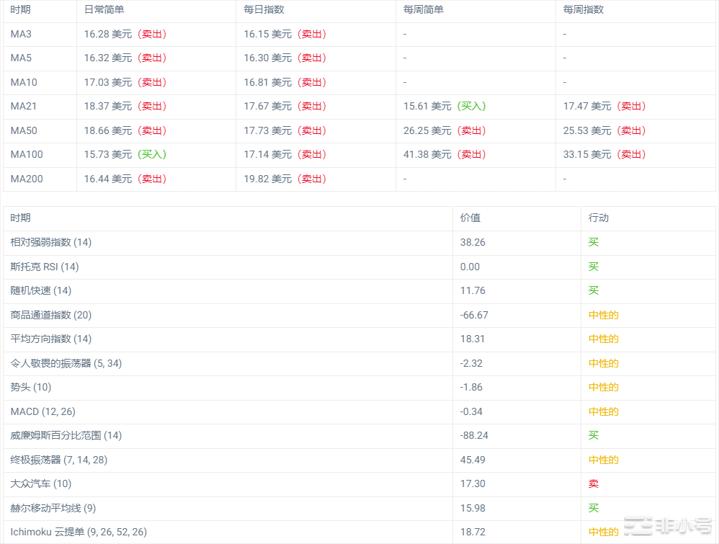Select the MA50 weekly index 25.53 value
Screen dimensions: 719x544
click(x=581, y=131)
